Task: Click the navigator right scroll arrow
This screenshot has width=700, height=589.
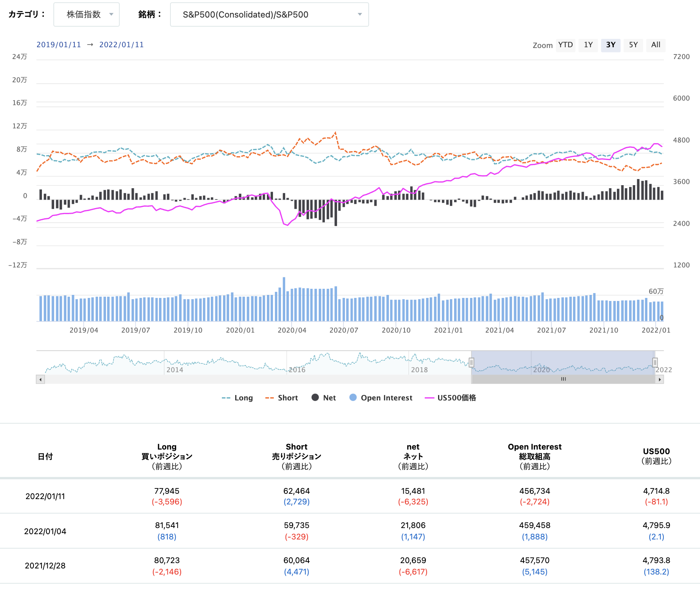Action: pyautogui.click(x=660, y=379)
